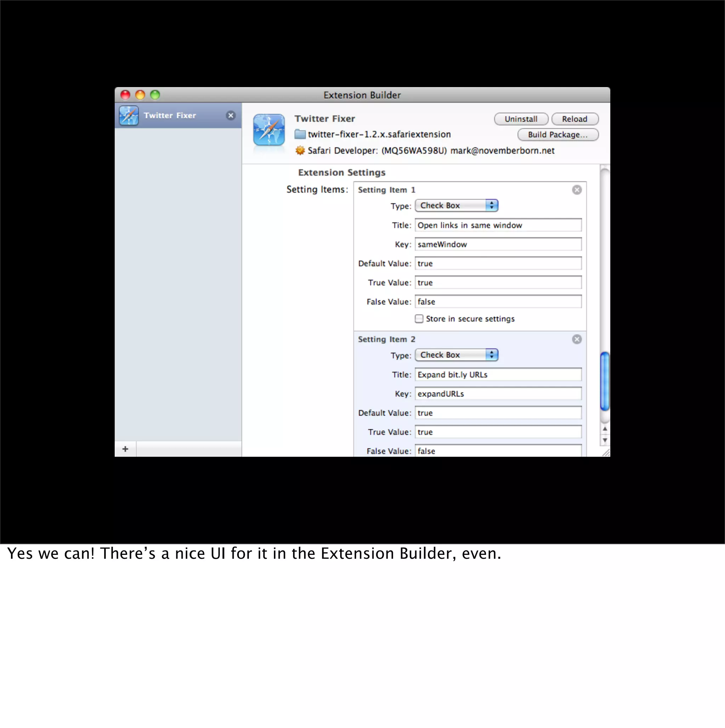Click the vertical scrollbar thumb
The image size is (725, 728).
(x=605, y=381)
